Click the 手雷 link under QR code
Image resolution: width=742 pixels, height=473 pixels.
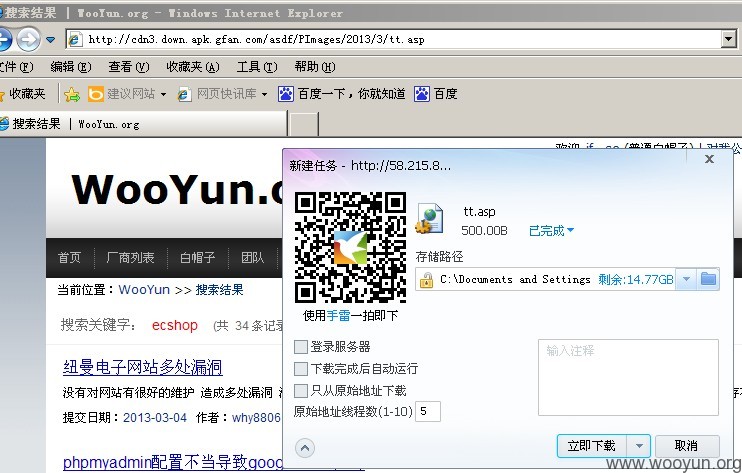pos(338,315)
